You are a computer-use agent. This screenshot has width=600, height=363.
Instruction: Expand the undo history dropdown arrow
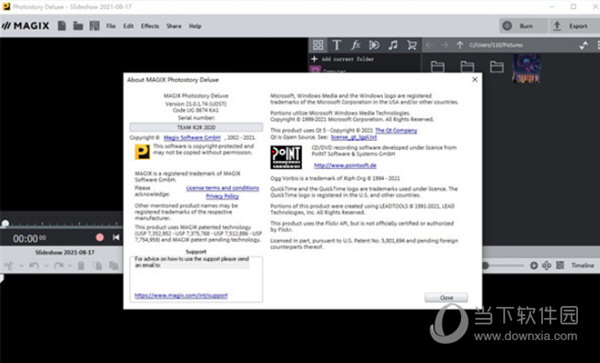click(x=46, y=266)
